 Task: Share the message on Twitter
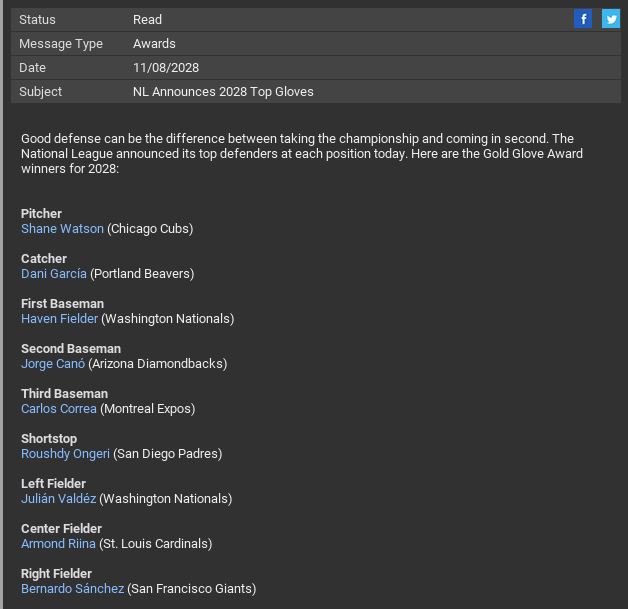click(x=610, y=19)
